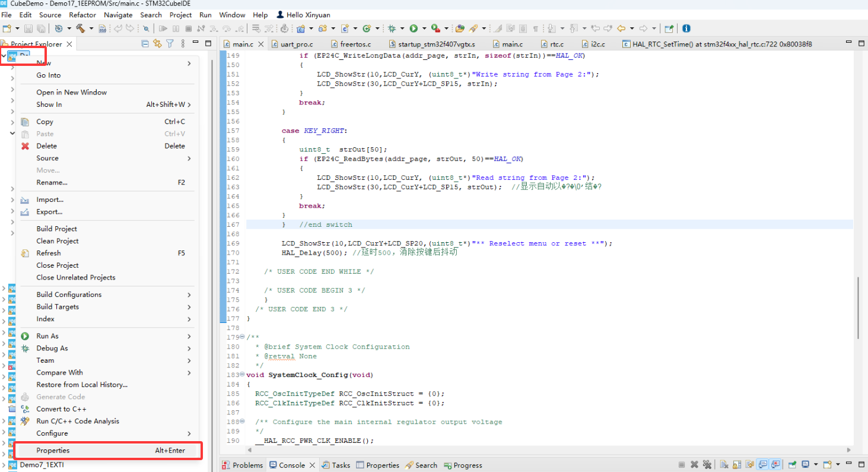Viewport: 868px width, 472px height.
Task: Click Remove All Terminated Launches icon
Action: (x=707, y=464)
